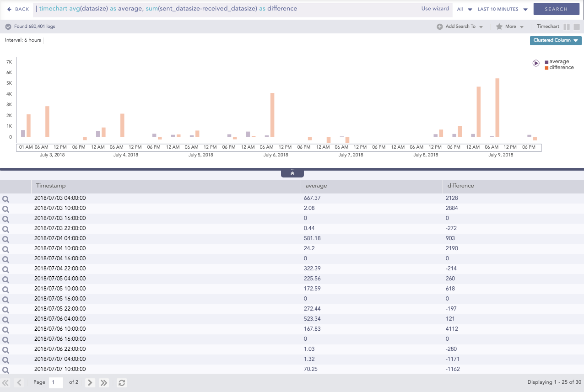The image size is (584, 392).
Task: Click the SEARCH button
Action: click(557, 9)
